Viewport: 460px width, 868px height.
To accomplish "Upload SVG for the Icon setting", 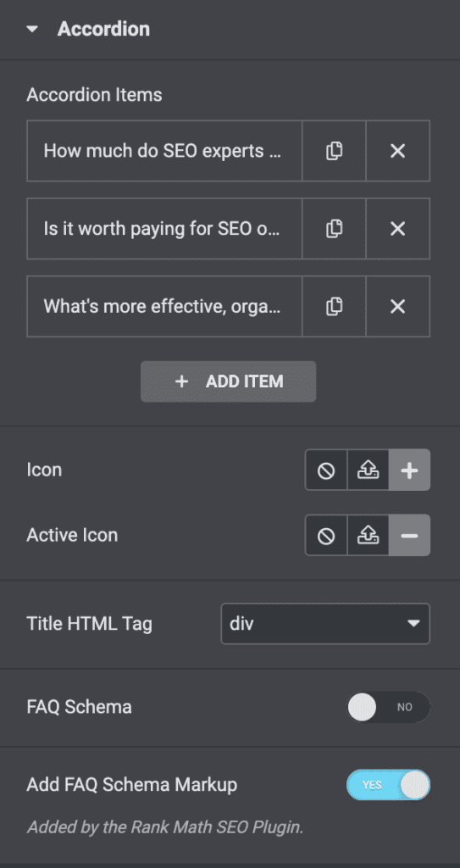I will [x=368, y=470].
